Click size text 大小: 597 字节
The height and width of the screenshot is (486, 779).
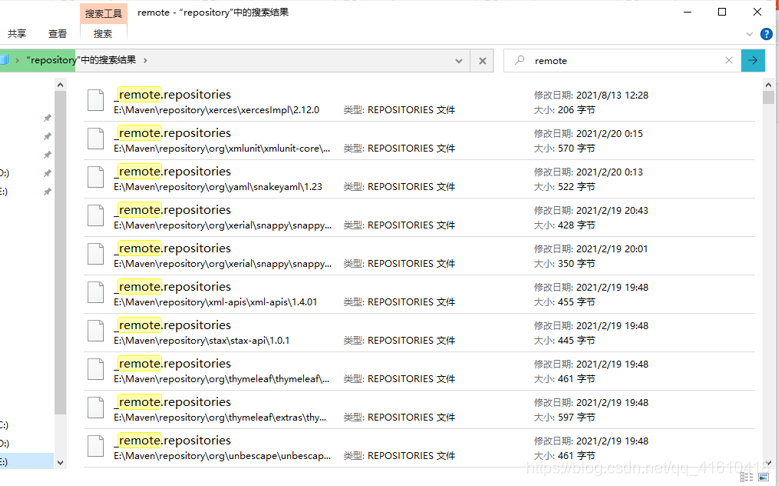pyautogui.click(x=564, y=417)
